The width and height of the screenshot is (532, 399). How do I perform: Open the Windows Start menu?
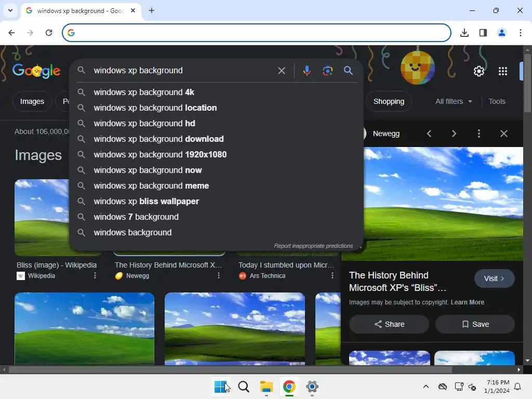[x=220, y=387]
